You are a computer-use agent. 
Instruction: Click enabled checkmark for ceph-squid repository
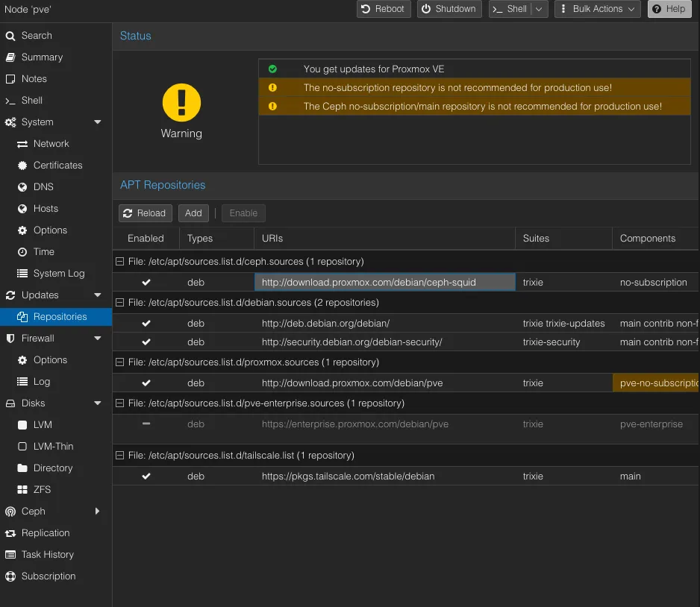(x=146, y=283)
